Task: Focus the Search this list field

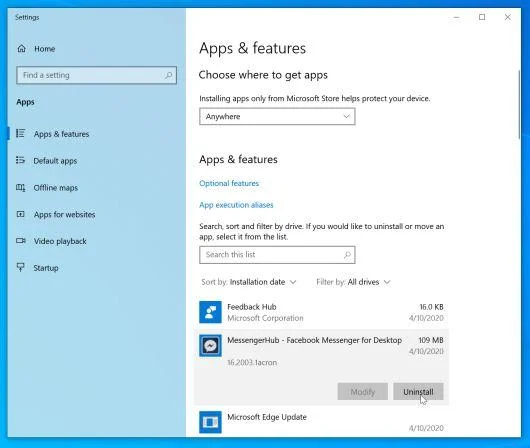Action: tap(277, 255)
